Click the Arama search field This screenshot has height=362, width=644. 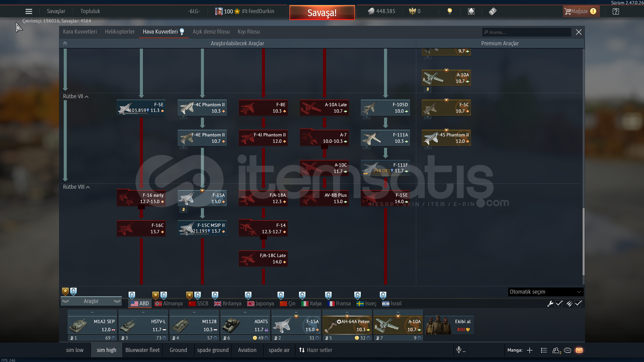[x=527, y=32]
